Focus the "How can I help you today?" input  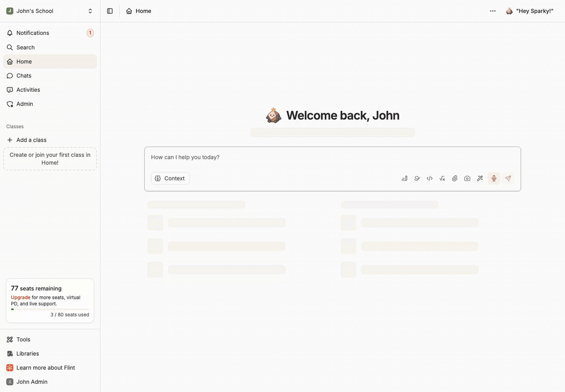(x=332, y=157)
